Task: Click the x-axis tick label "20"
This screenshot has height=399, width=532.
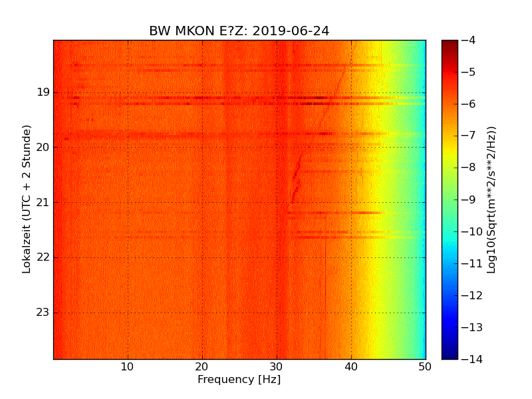Action: [202, 367]
